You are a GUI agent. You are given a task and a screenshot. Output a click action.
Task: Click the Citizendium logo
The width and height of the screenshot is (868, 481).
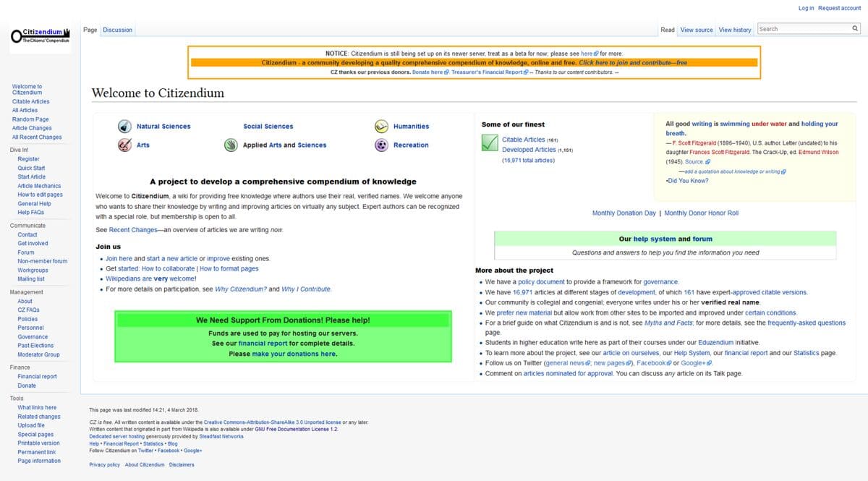coord(40,35)
